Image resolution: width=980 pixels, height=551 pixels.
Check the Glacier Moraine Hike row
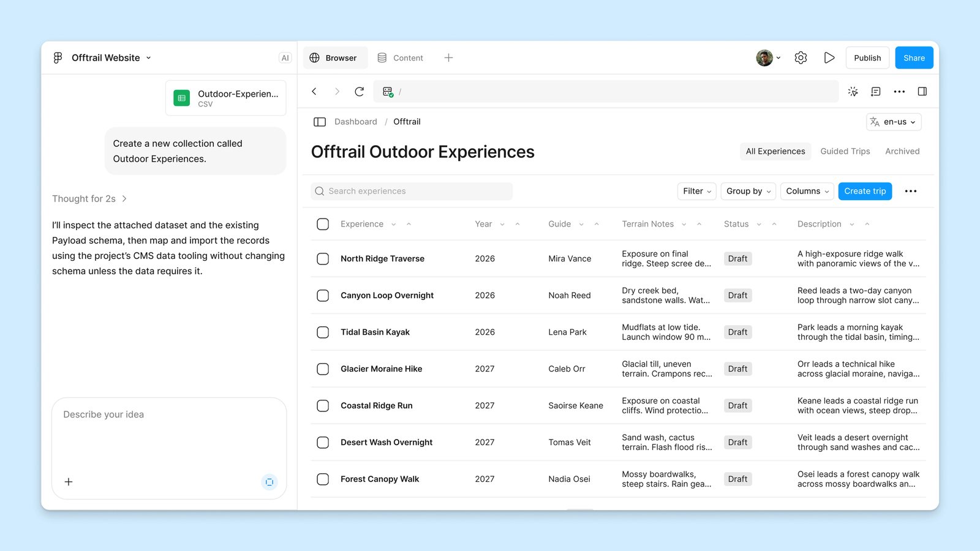click(x=323, y=369)
